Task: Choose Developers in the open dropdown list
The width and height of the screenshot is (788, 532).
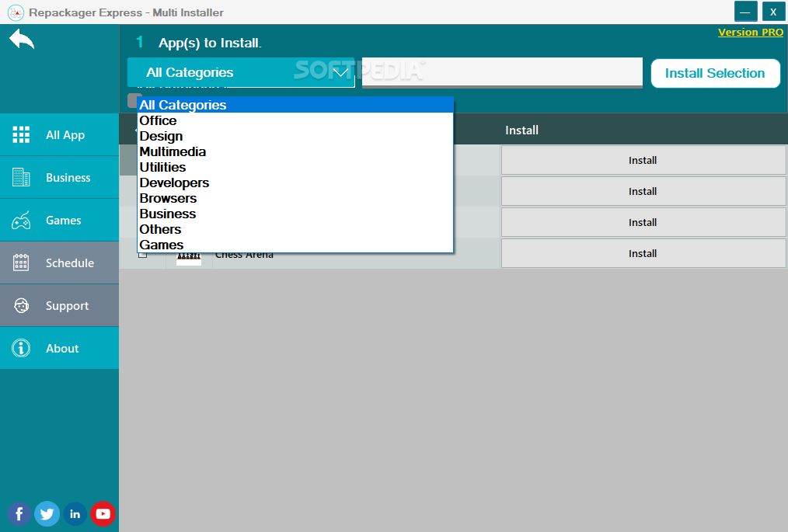Action: pyautogui.click(x=174, y=183)
